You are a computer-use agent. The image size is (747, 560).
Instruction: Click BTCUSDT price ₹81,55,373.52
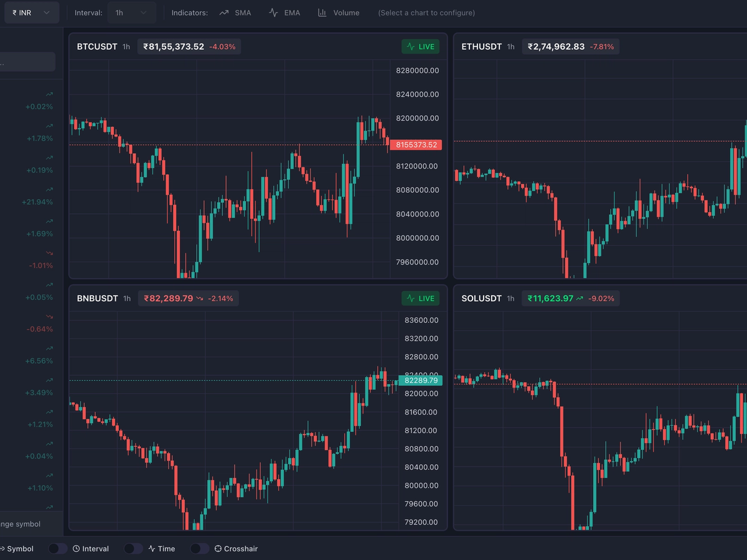174,47
